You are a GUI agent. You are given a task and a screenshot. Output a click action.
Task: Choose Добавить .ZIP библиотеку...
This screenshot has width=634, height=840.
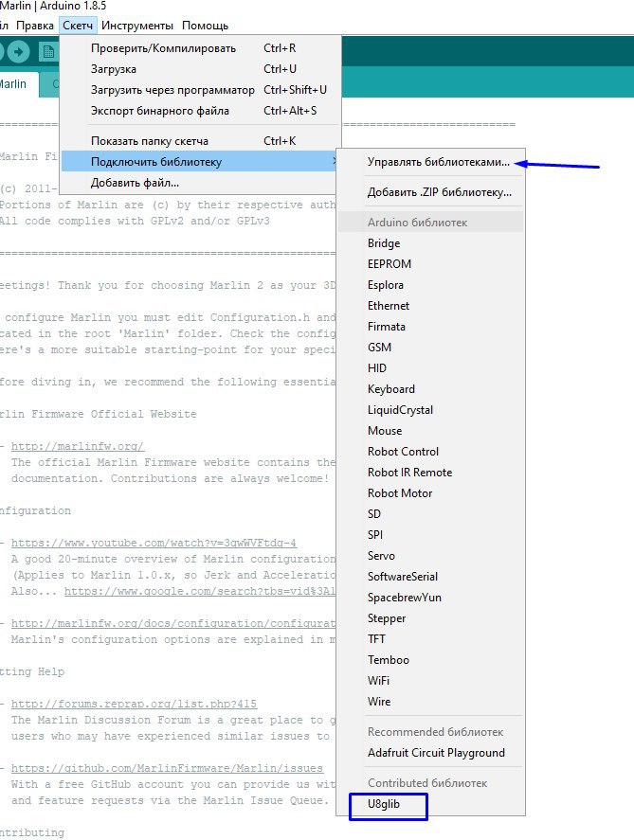[431, 192]
